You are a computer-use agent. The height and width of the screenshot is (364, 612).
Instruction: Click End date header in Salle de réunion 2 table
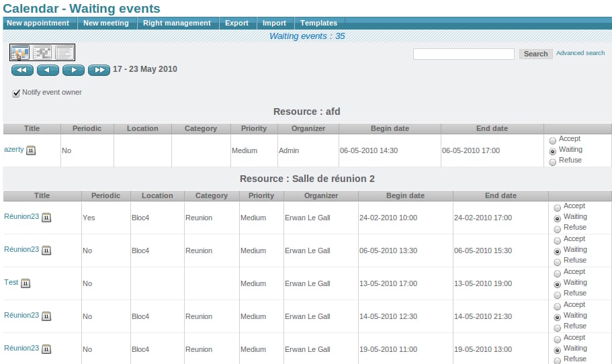500,195
